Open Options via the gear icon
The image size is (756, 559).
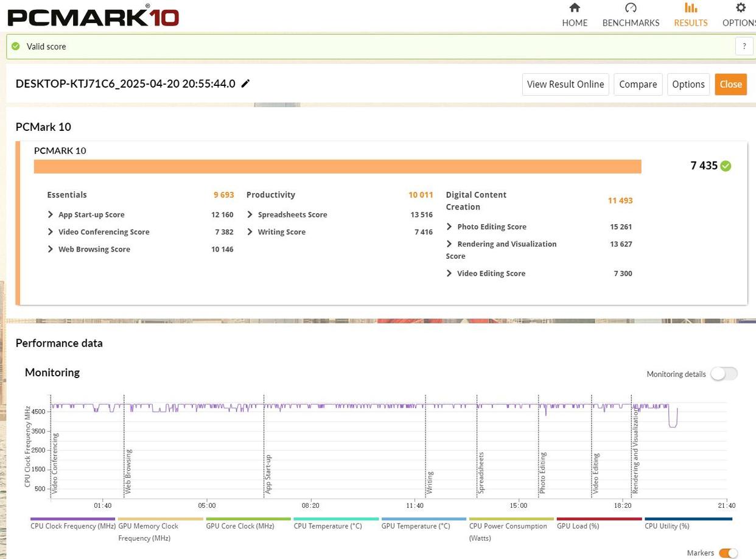tap(740, 8)
